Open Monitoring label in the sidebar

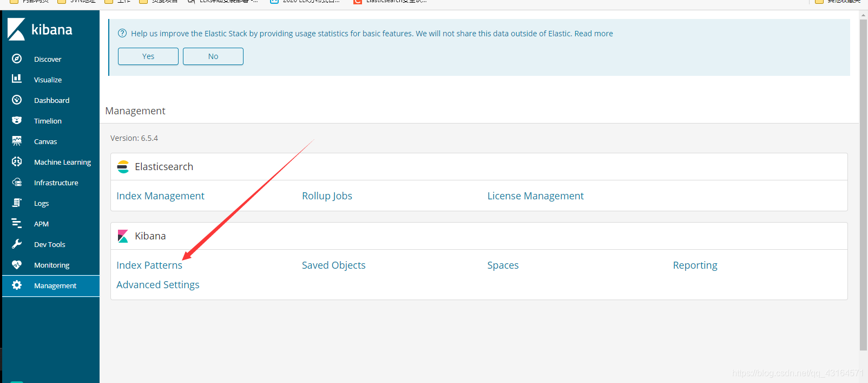pos(51,265)
